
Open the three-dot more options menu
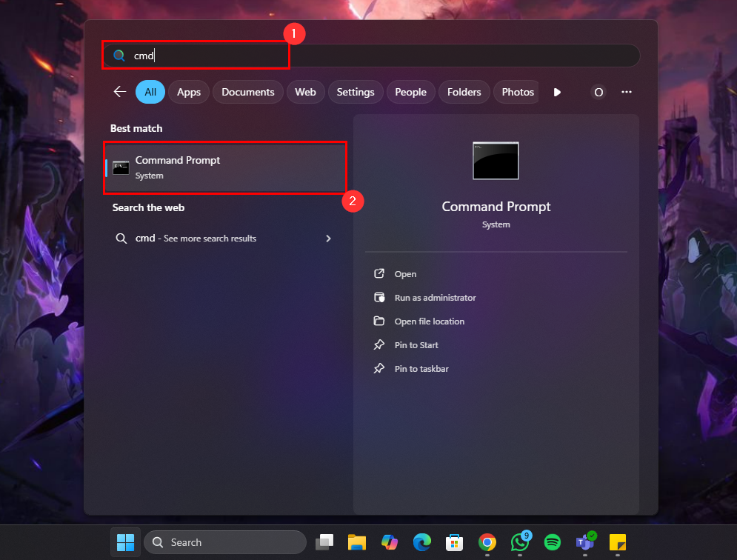[x=627, y=92]
